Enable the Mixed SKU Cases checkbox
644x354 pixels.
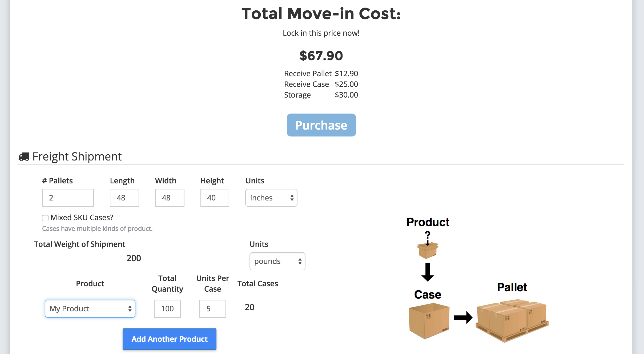pyautogui.click(x=45, y=218)
